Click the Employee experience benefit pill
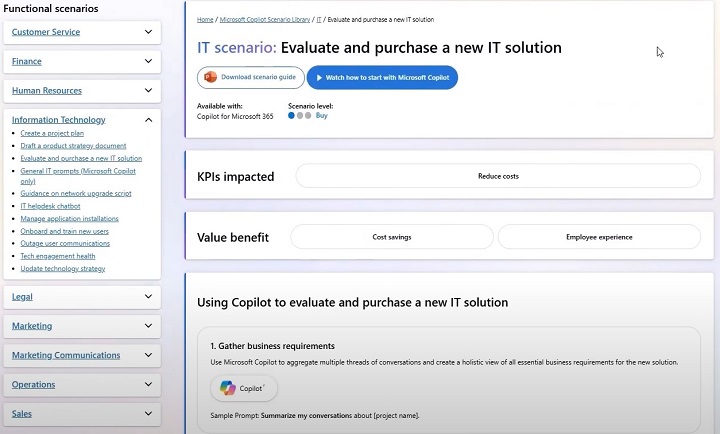Image resolution: width=720 pixels, height=434 pixels. click(598, 237)
